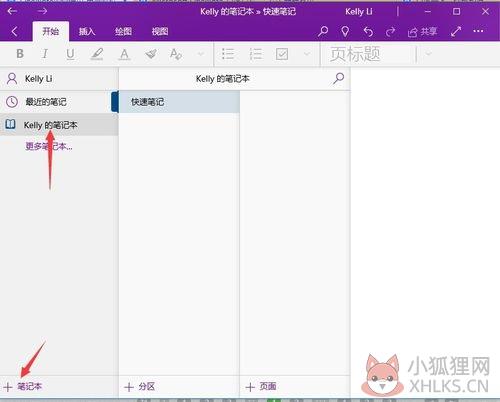The image size is (500, 402).
Task: Open the more options ellipsis menu
Action: [478, 31]
